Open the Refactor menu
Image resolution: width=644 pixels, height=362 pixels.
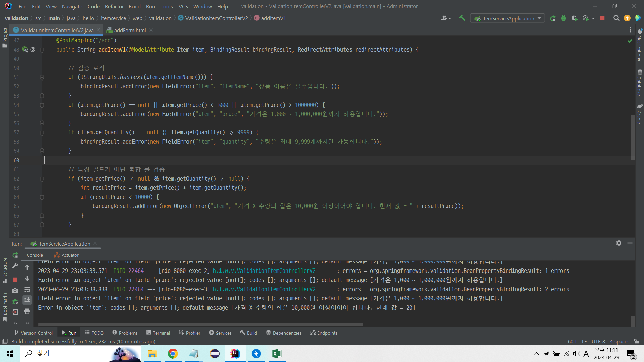(x=114, y=6)
